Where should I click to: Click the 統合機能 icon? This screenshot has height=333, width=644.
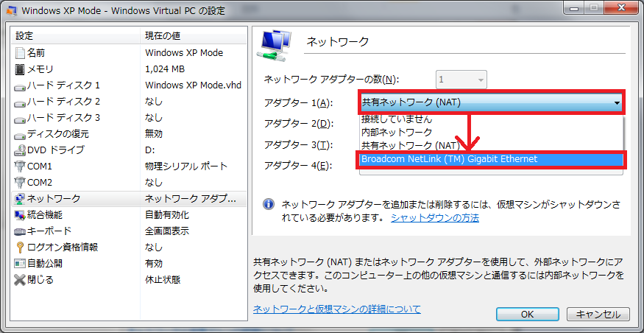[x=20, y=214]
